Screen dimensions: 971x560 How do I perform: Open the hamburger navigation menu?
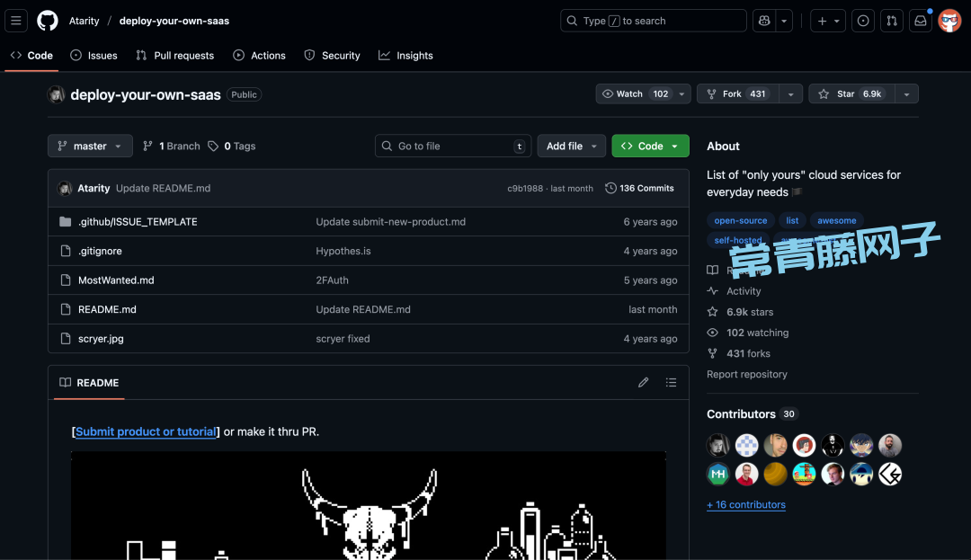point(17,21)
